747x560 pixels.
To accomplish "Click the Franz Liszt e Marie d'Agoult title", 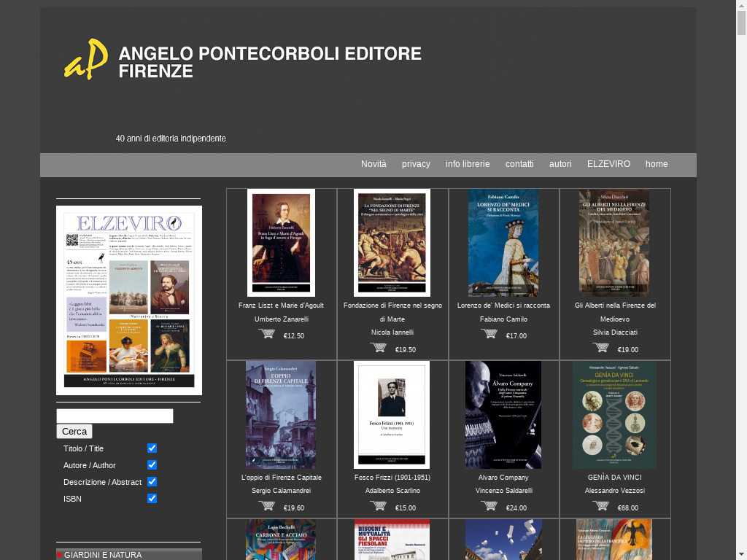I will 281,306.
